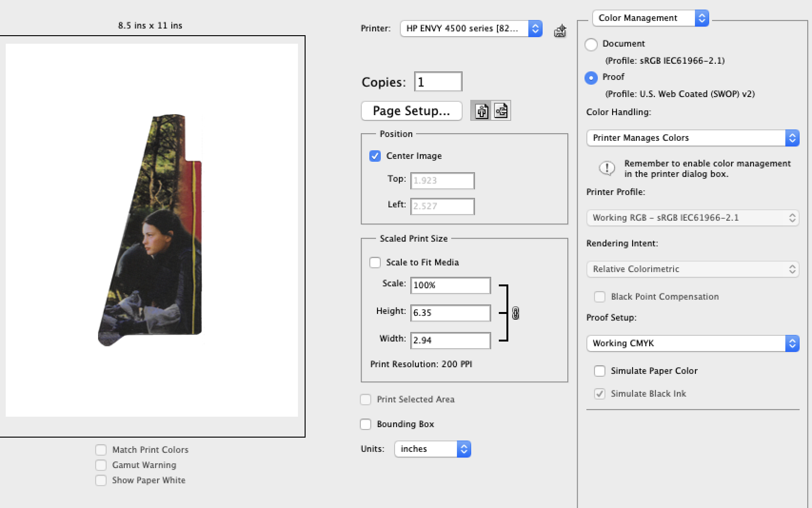Select landscape page orientation icon
Image resolution: width=812 pixels, height=508 pixels.
pyautogui.click(x=501, y=111)
